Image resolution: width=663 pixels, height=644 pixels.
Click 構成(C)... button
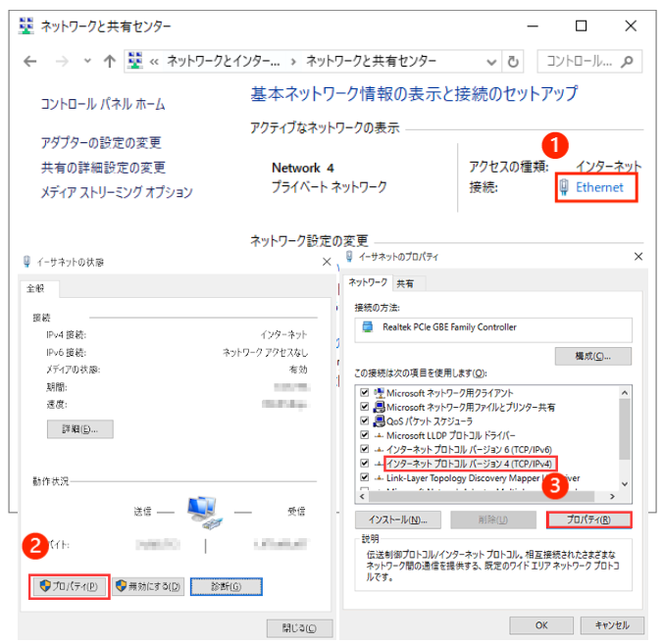point(592,356)
